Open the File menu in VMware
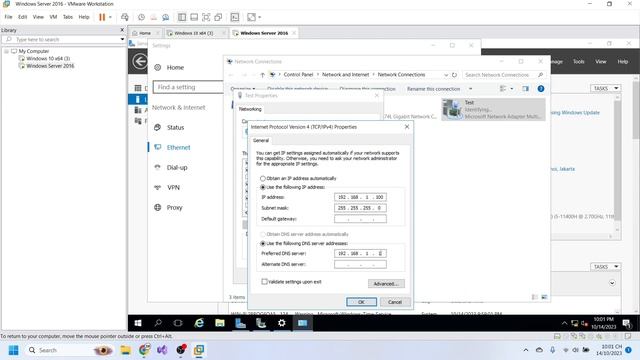This screenshot has width=640, height=360. pos(8,17)
